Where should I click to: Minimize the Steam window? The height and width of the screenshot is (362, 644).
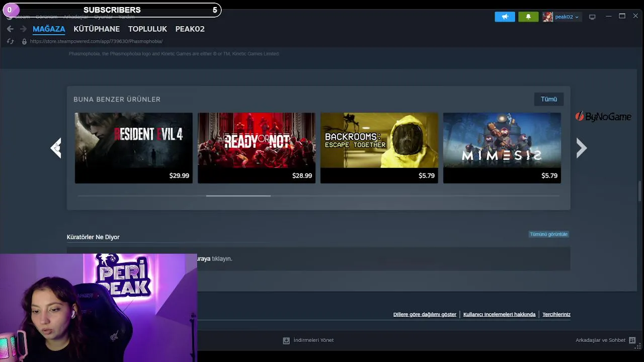[x=608, y=17]
